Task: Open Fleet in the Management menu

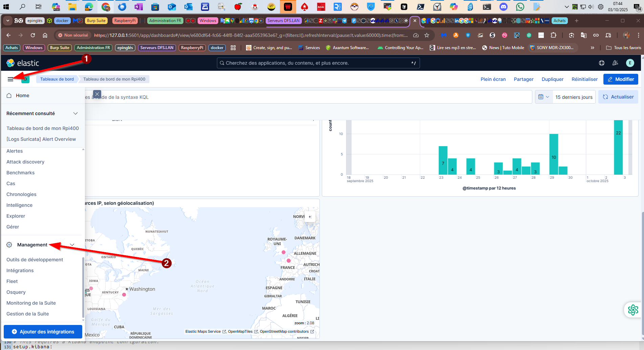Action: coord(12,281)
